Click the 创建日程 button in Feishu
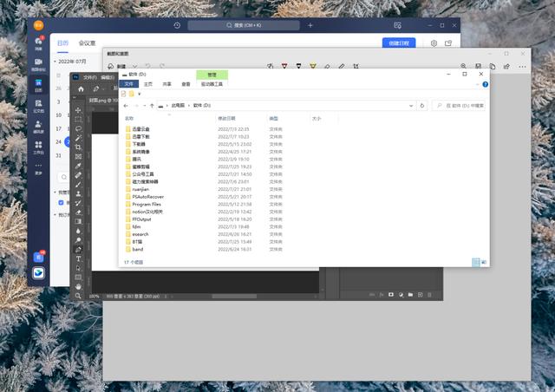 399,43
